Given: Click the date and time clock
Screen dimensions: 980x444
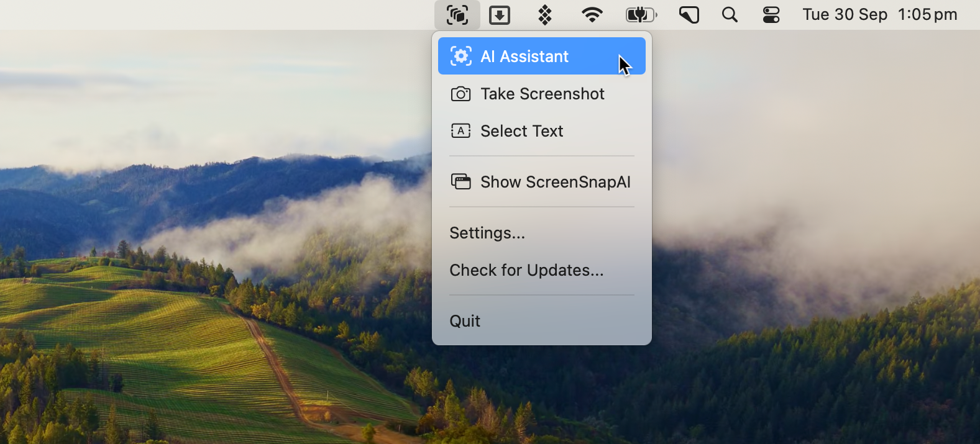Looking at the screenshot, I should (879, 15).
